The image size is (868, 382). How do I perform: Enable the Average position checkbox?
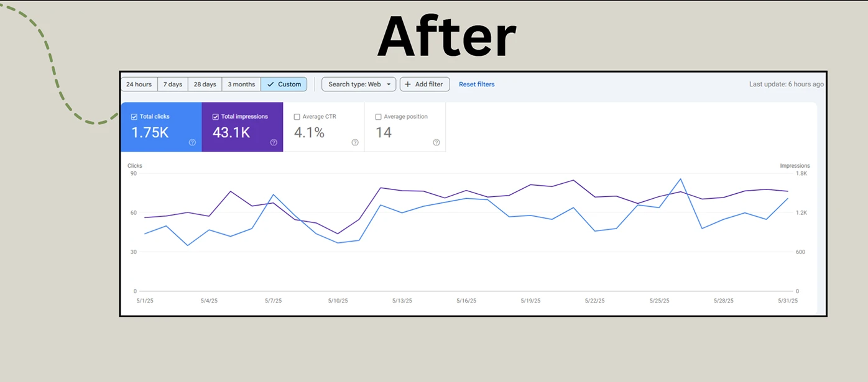coord(378,117)
